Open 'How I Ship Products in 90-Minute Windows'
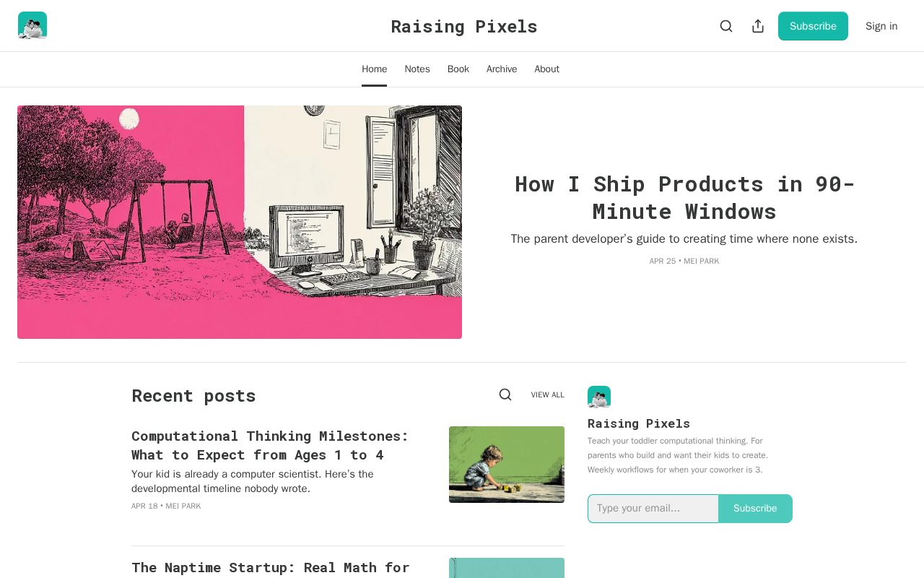The image size is (924, 578). (x=684, y=197)
